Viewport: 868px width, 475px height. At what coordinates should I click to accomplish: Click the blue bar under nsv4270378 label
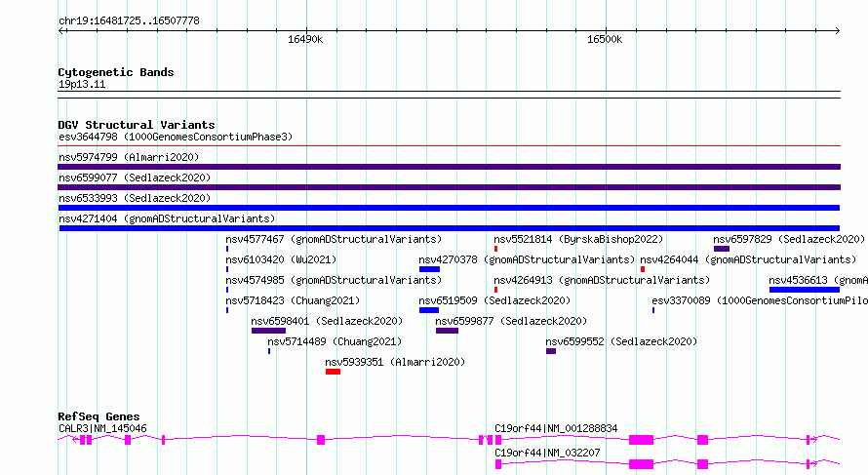[429, 269]
